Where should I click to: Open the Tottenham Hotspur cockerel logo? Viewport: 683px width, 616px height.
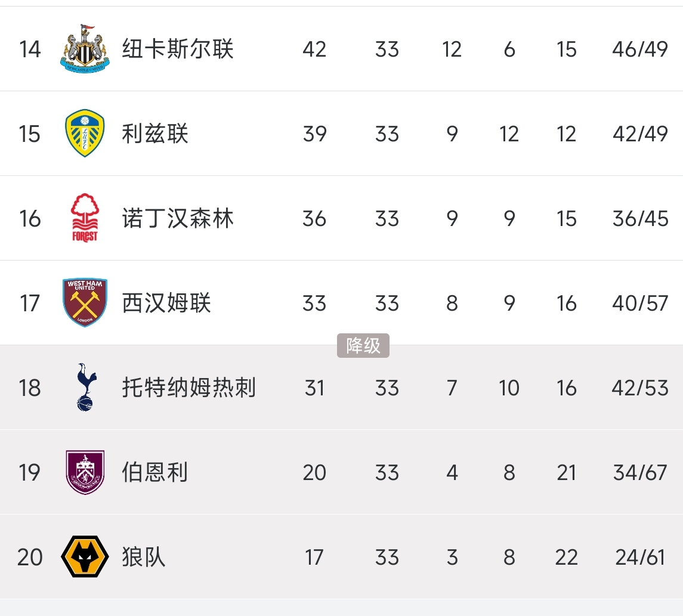(86, 388)
